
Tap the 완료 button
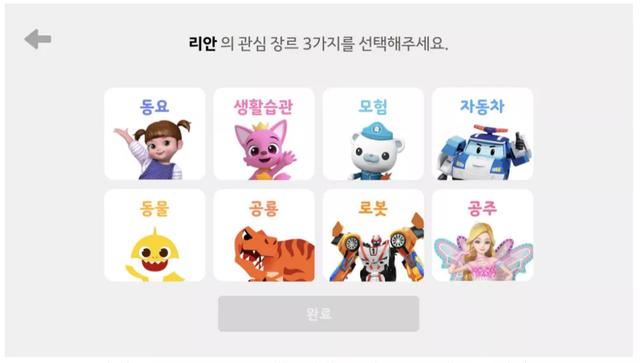(318, 314)
